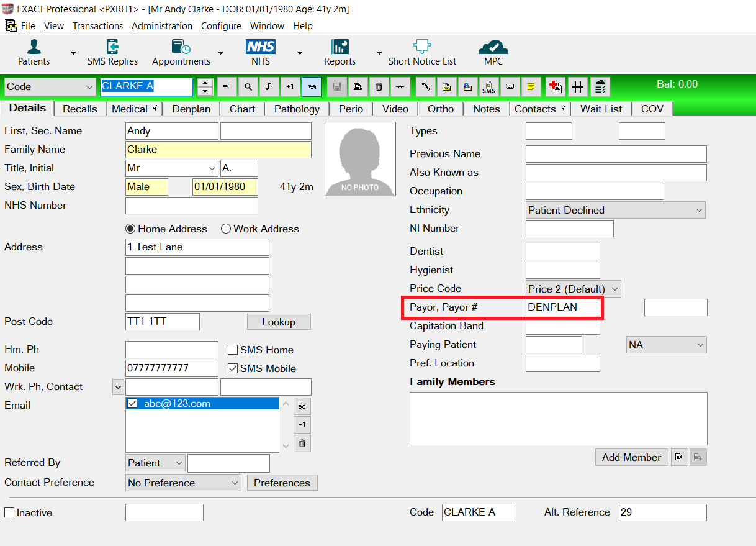Click the red-cross medical alert toolbar icon
This screenshot has width=756, height=546.
tap(556, 86)
